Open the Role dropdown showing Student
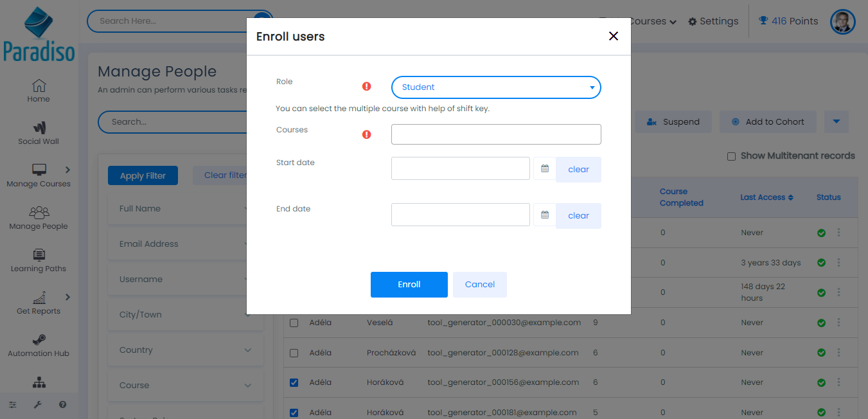868x419 pixels. pos(495,87)
